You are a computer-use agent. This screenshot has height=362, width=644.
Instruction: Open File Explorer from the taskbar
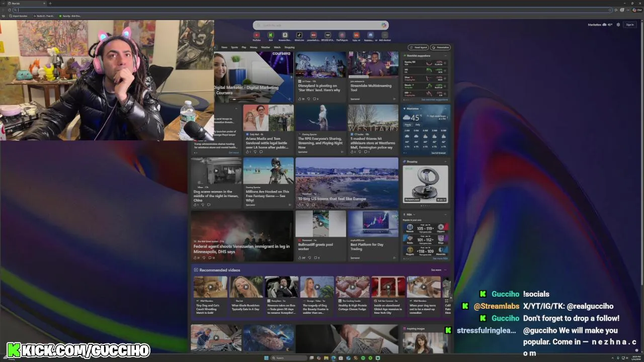[326, 358]
